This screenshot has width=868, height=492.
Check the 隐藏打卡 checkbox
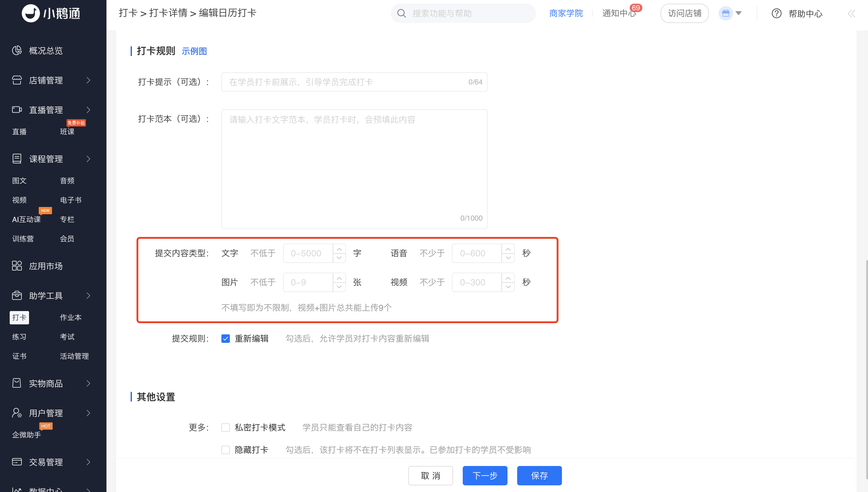tap(225, 449)
